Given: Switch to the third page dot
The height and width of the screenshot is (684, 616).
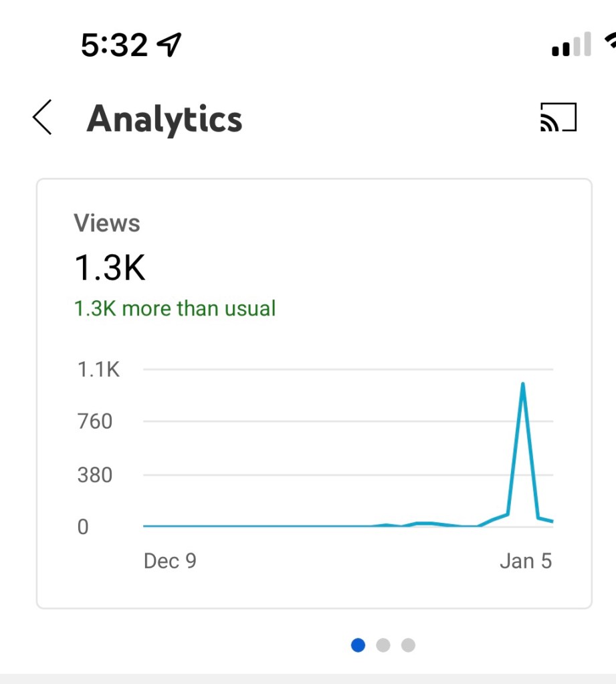Looking at the screenshot, I should [408, 645].
